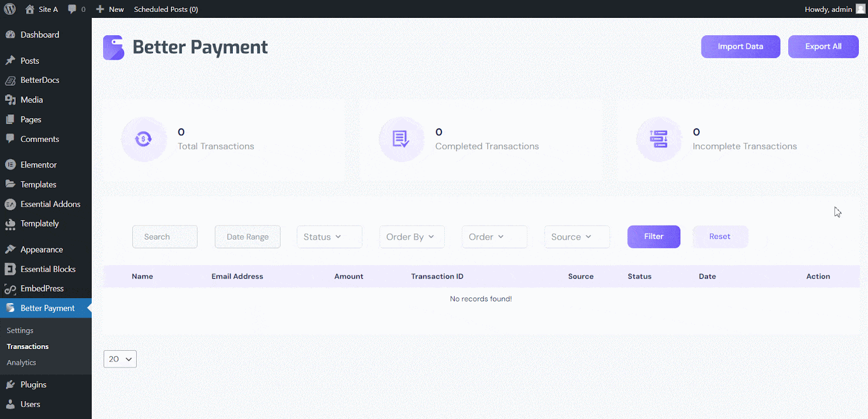Click the Pages sidebar icon
The width and height of the screenshot is (868, 419).
(10, 119)
